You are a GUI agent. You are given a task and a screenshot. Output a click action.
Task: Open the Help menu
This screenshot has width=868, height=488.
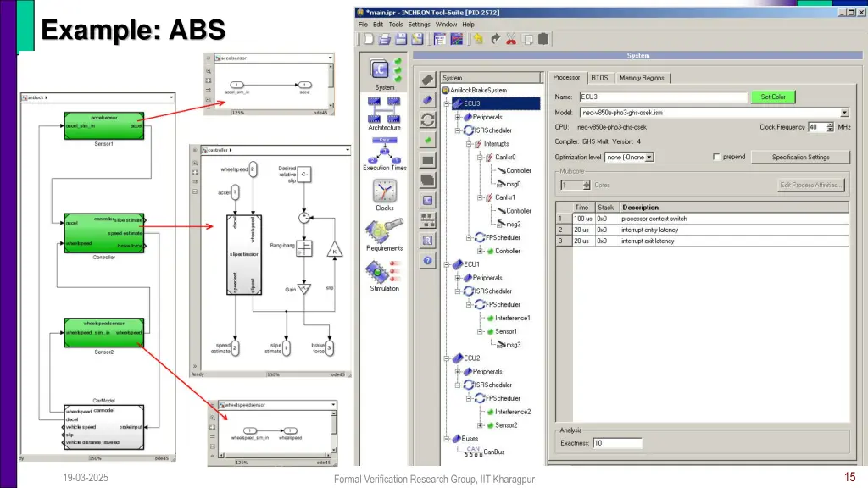(468, 25)
